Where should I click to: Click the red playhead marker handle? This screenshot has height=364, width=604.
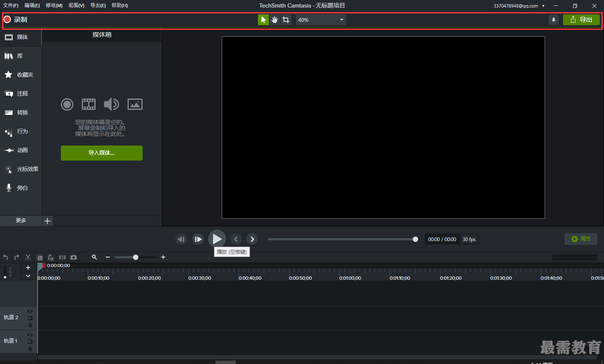pos(44,265)
